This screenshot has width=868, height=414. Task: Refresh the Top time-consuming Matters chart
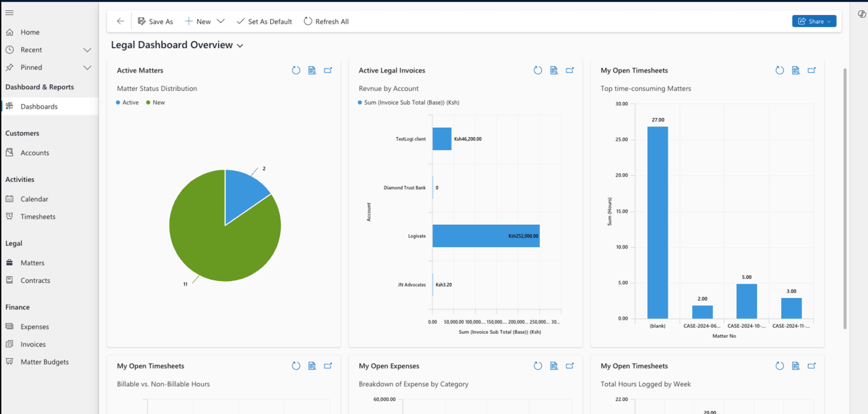pyautogui.click(x=779, y=71)
